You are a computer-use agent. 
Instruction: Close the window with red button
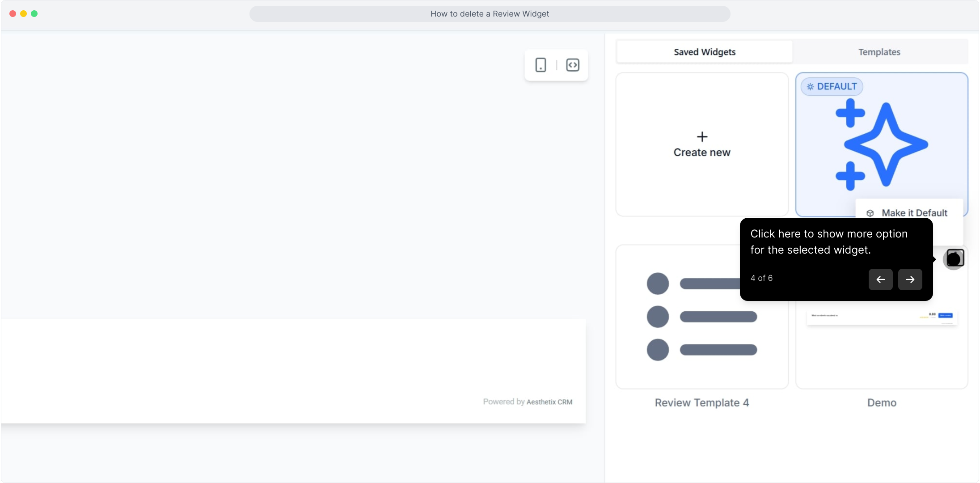13,14
